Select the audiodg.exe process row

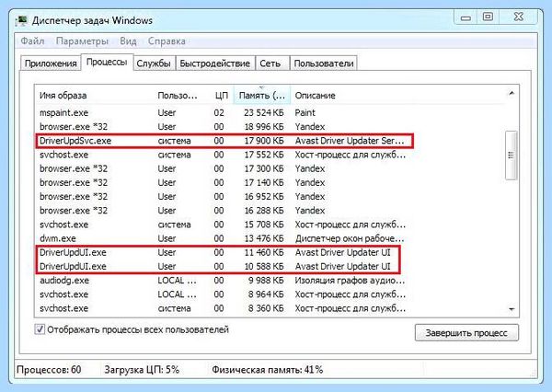tap(270, 281)
